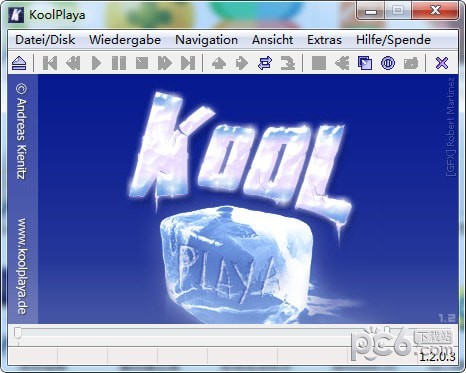Click the gray return arrow icon
Screen dimensions: 466x373
(x=288, y=63)
